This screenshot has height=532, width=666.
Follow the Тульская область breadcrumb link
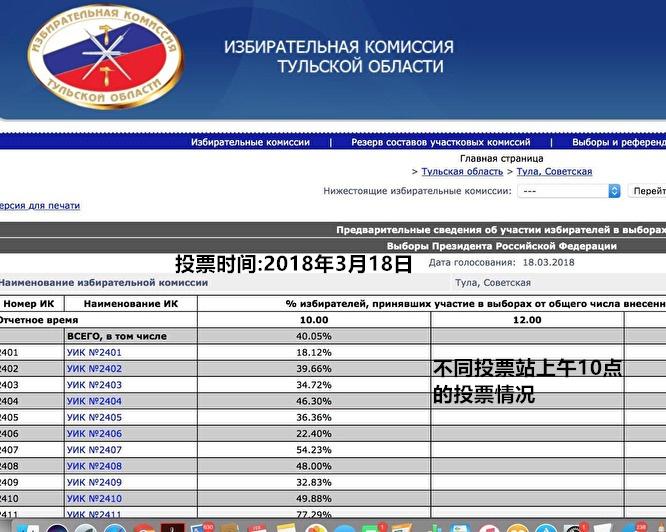point(462,172)
